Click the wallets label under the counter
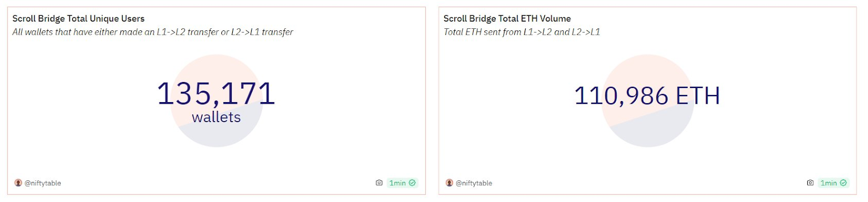The image size is (868, 202). pos(216,117)
